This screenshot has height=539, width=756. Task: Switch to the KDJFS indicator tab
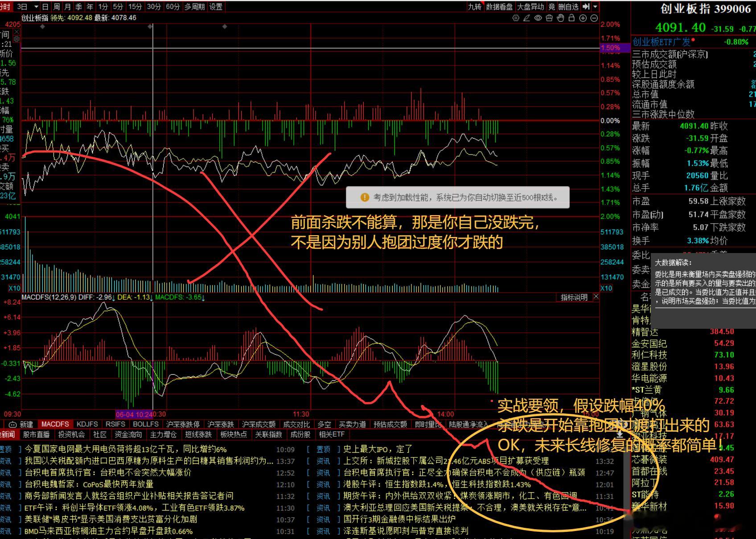87,424
